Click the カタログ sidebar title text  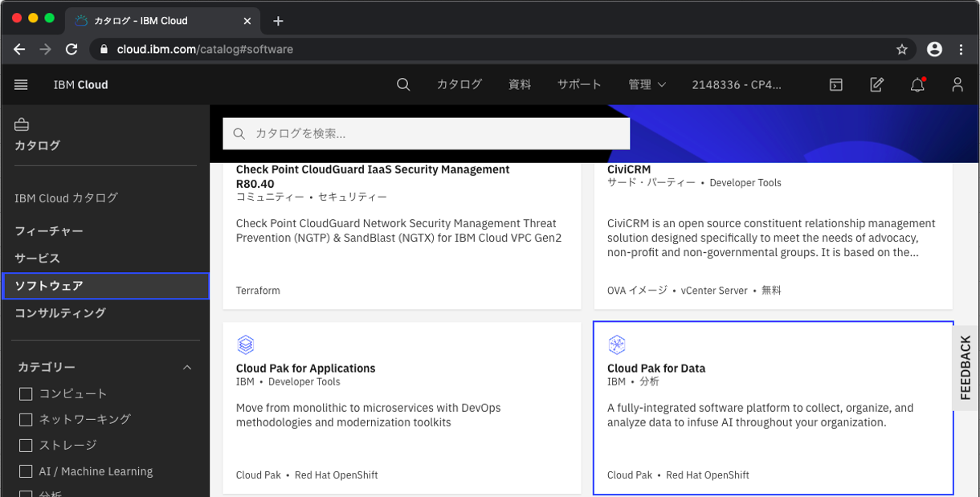37,145
